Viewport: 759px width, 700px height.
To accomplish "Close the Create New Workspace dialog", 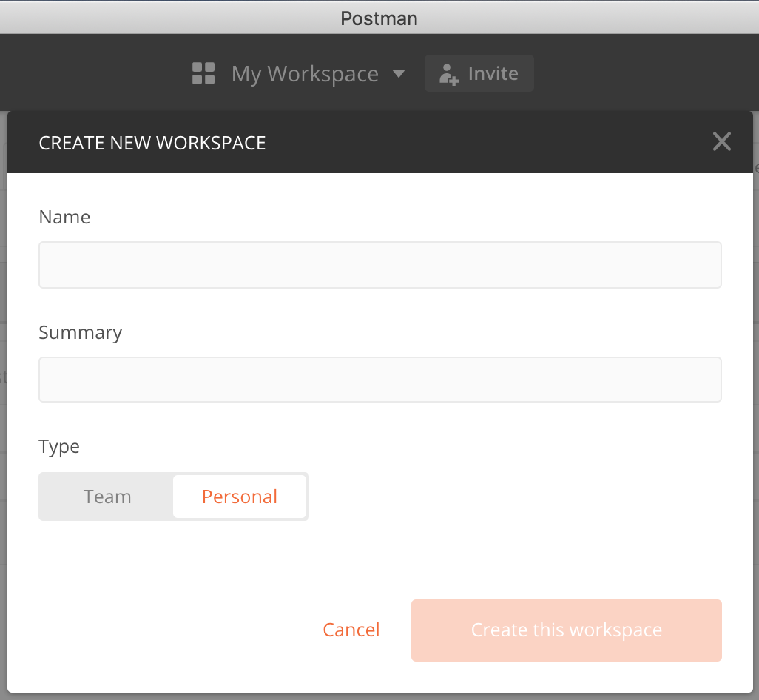I will [721, 141].
